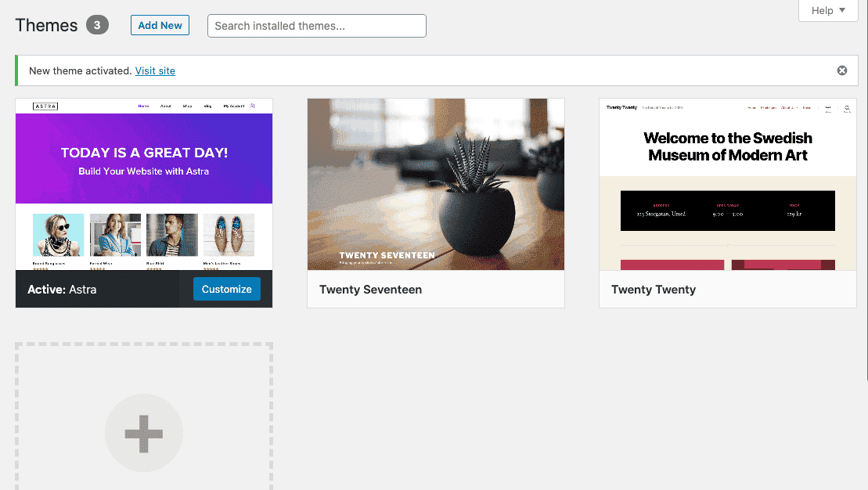
Task: Click the Twenty Seventeen theme name
Action: 370,290
